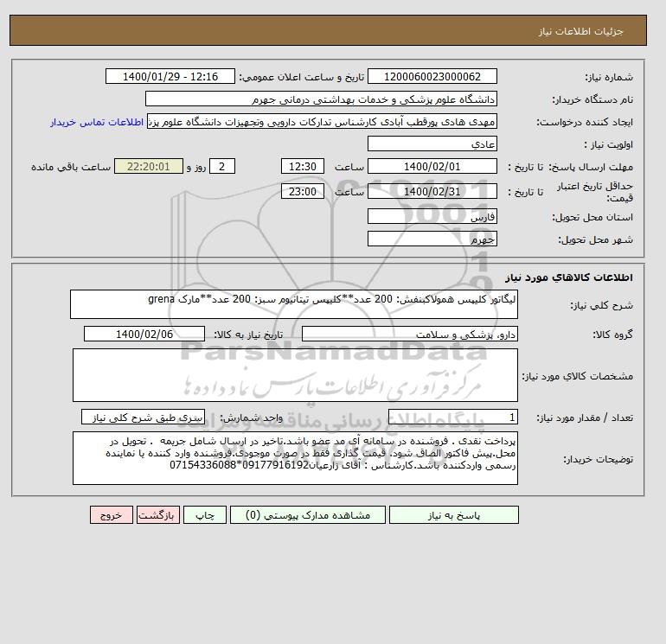Image resolution: width=666 pixels, height=644 pixels.
Task: Click goods group field 'دارو، پزشکی و سلامت'
Action: pyautogui.click(x=409, y=334)
